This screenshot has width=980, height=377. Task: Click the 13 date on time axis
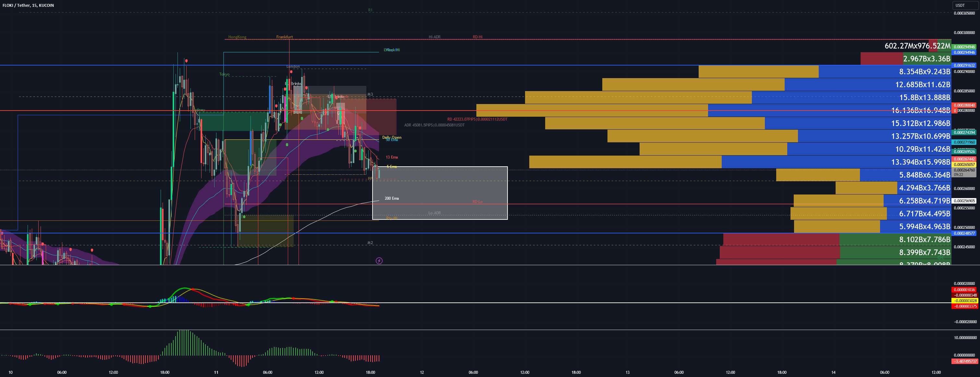tap(627, 372)
